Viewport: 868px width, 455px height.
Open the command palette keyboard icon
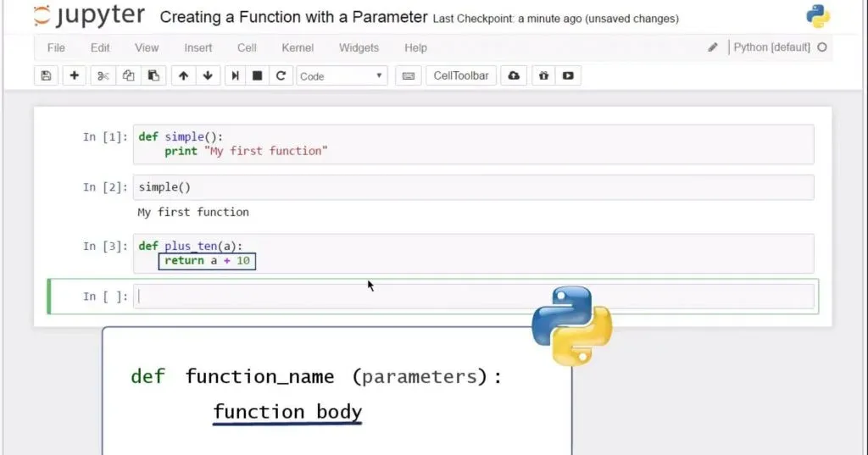(x=409, y=75)
